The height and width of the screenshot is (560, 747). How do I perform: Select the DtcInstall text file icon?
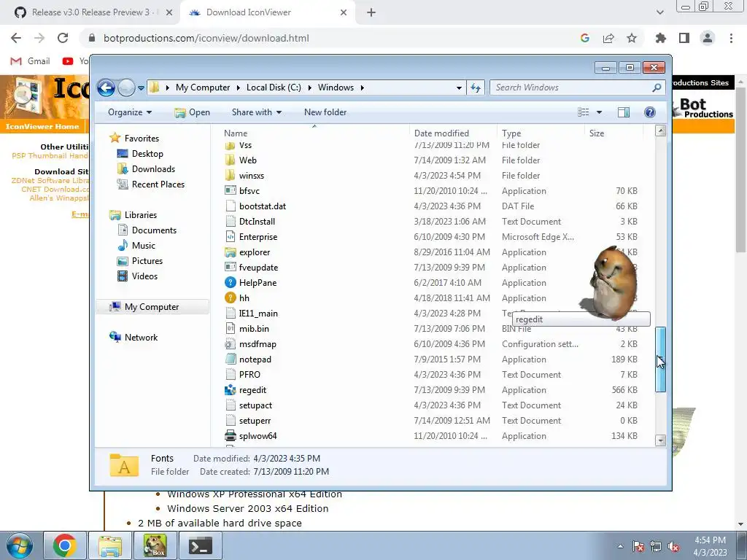pyautogui.click(x=230, y=222)
